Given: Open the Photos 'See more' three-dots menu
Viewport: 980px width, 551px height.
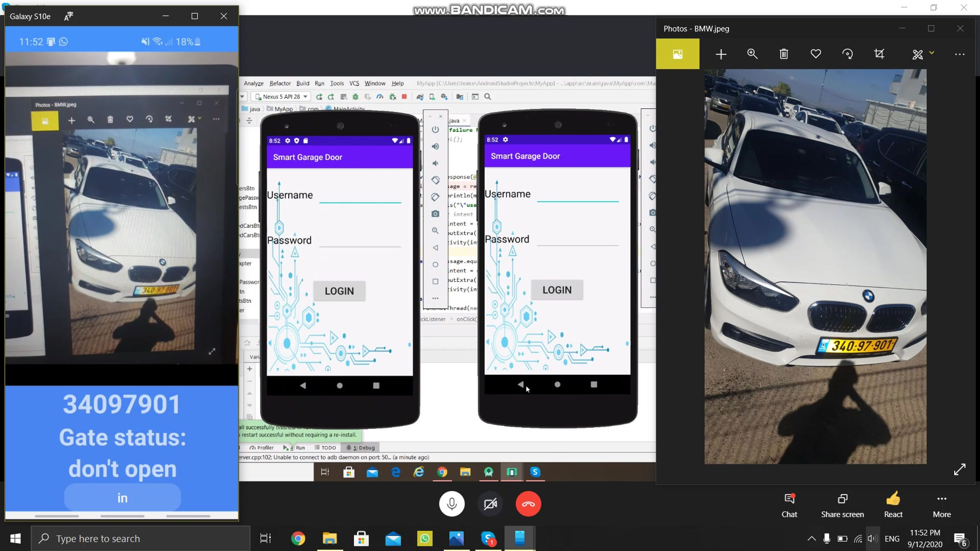Looking at the screenshot, I should pyautogui.click(x=960, y=54).
